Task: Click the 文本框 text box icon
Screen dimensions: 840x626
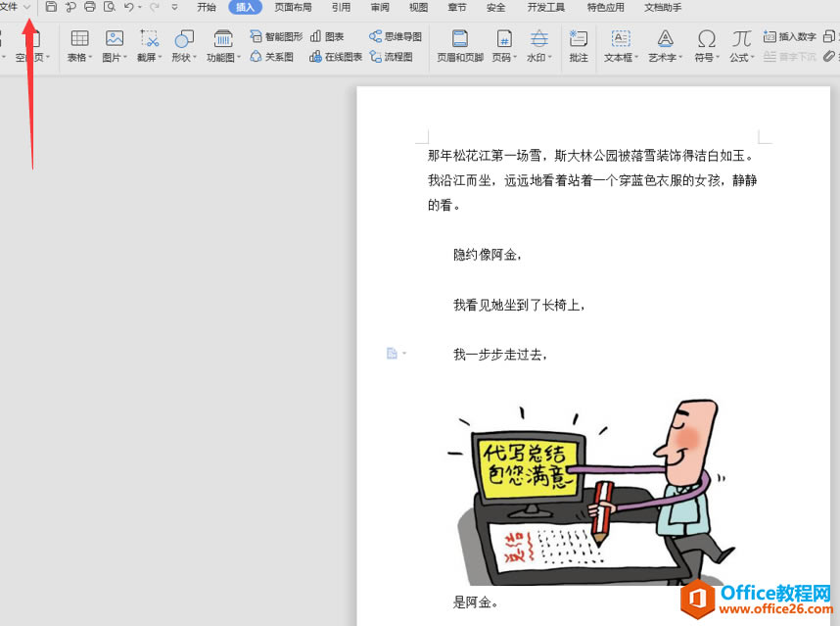Action: point(621,38)
